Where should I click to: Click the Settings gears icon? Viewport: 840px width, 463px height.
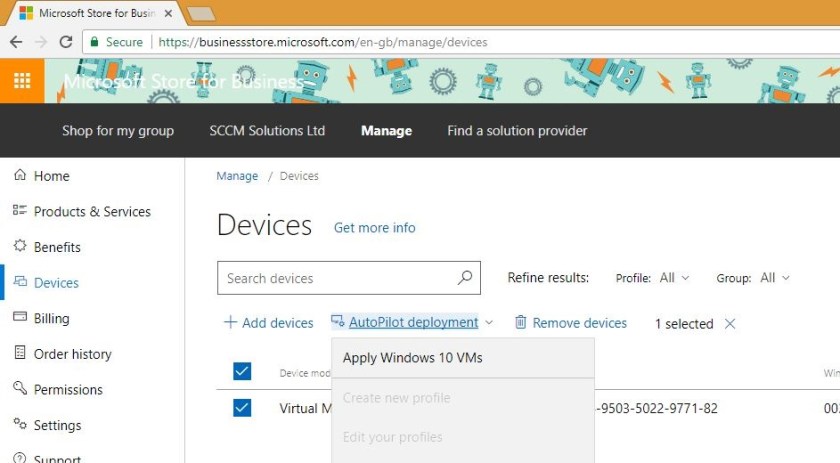(20, 423)
